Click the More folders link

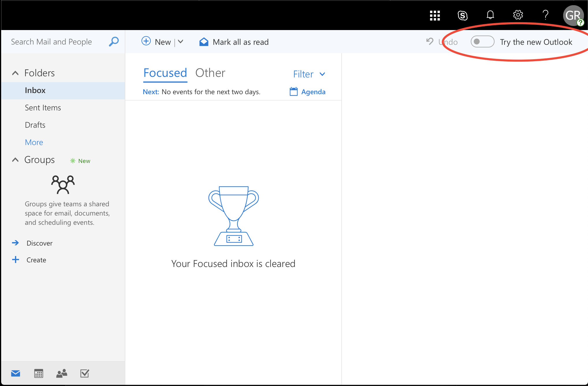coord(34,142)
